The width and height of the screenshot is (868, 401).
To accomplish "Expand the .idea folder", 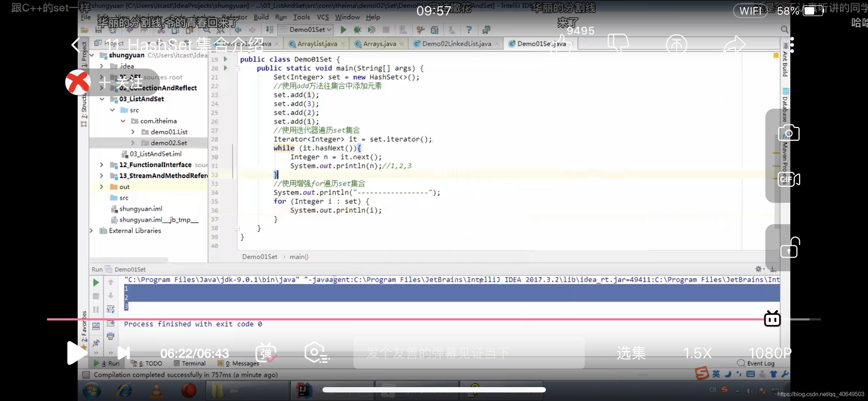I will coord(102,66).
